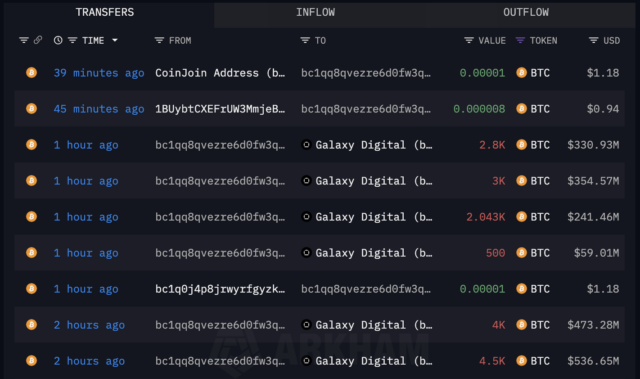640x379 pixels.
Task: Click the row Bitcoin icon for the $241.46M transfer
Action: 31,216
